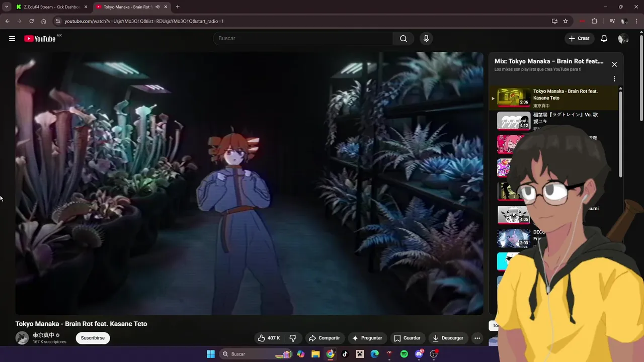Open Microsoft Edge from the taskbar
644x362 pixels.
tap(375, 354)
